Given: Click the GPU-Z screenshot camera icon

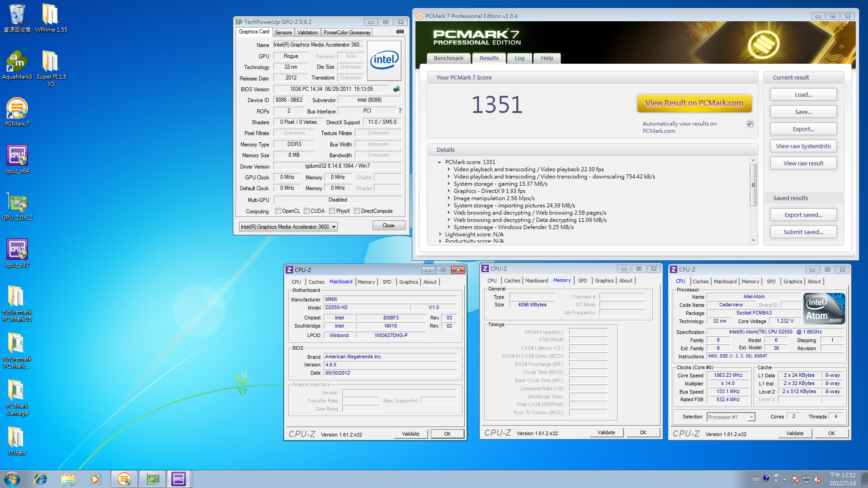Looking at the screenshot, I should (400, 32).
